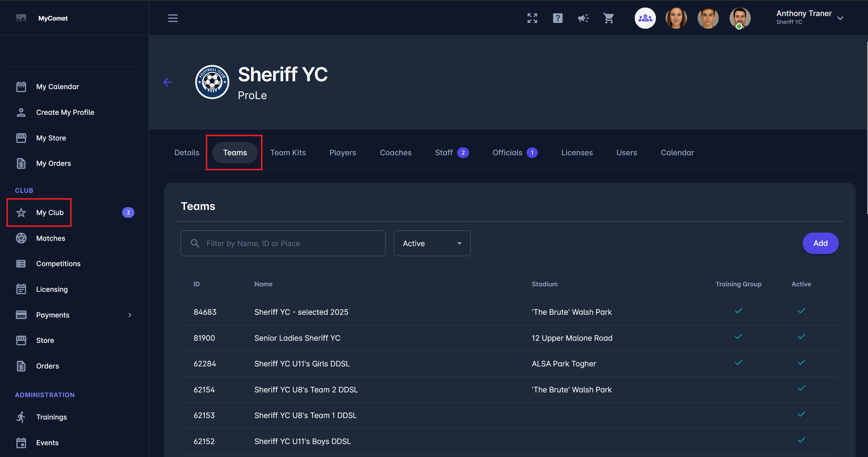The height and width of the screenshot is (457, 868).
Task: Expand the Anthony Traner user menu
Action: tap(840, 18)
